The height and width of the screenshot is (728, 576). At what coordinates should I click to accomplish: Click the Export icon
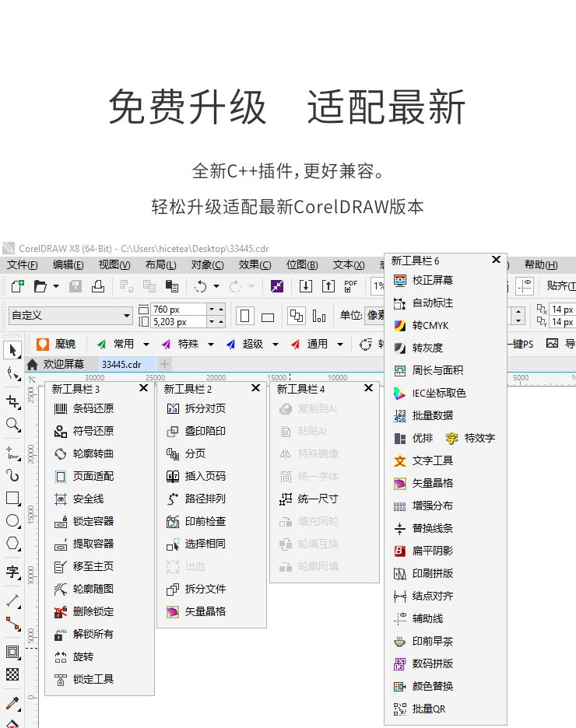coord(328,286)
